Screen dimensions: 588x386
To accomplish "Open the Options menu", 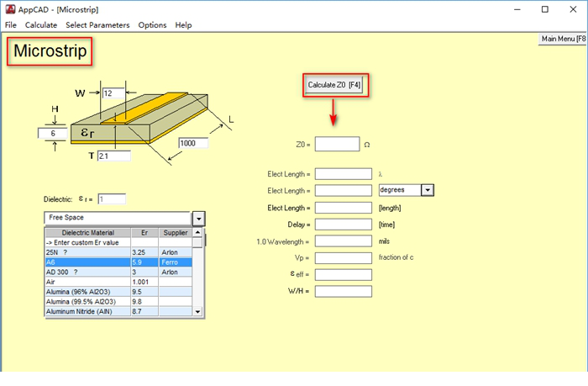I will (152, 25).
